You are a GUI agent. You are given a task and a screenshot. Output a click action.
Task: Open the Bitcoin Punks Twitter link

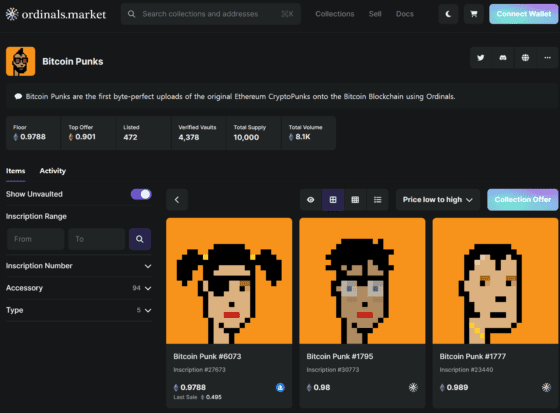tap(481, 58)
